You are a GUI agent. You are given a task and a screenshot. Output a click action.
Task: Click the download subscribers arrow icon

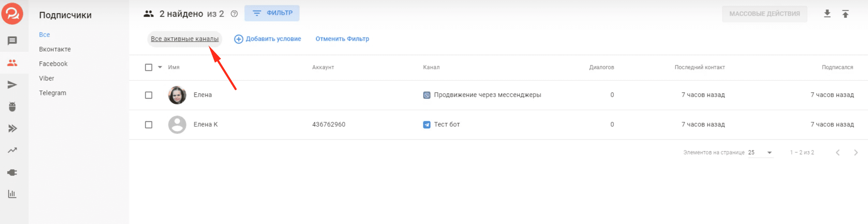click(827, 14)
